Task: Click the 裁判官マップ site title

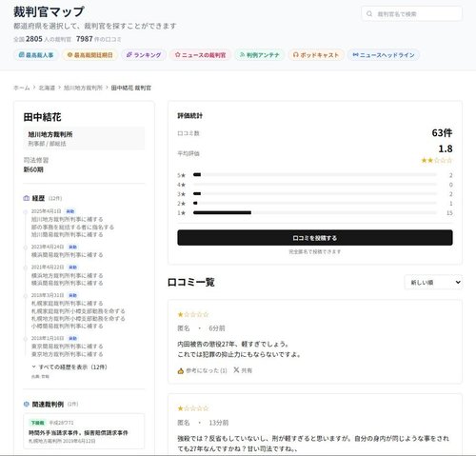Action: pyautogui.click(x=49, y=12)
